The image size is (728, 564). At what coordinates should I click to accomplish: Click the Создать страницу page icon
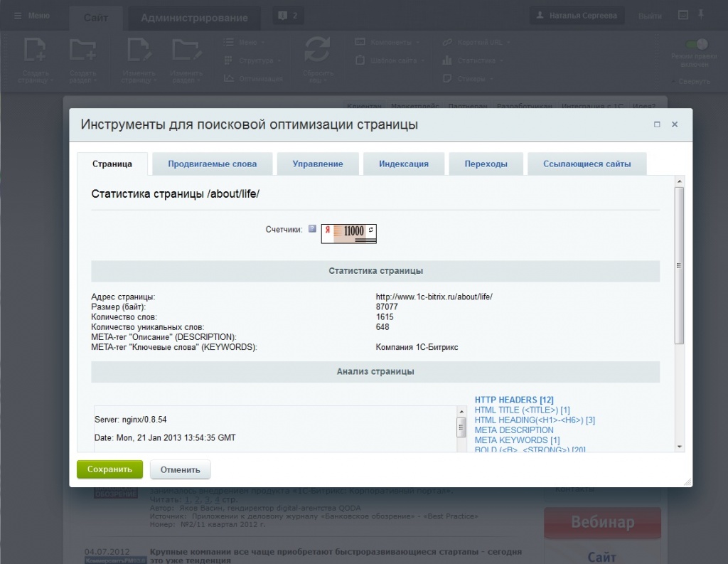36,50
